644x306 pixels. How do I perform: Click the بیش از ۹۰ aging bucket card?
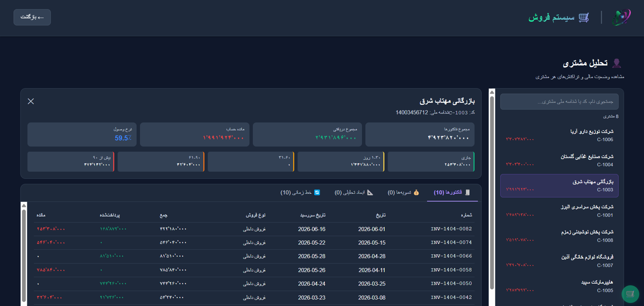tap(71, 161)
